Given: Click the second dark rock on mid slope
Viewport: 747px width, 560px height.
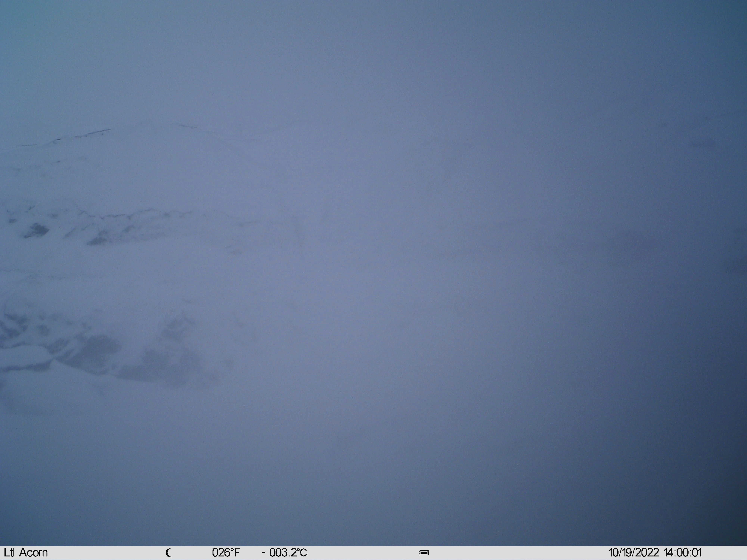Looking at the screenshot, I should (98, 240).
